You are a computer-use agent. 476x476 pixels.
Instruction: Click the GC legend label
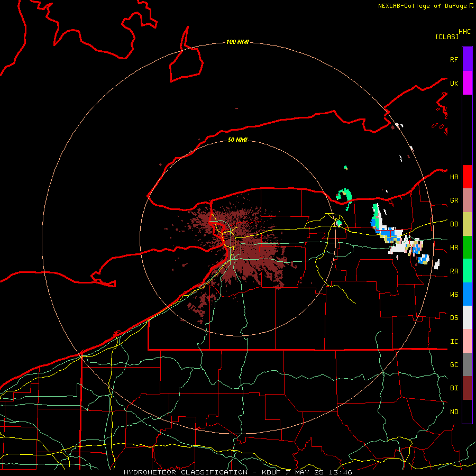pyautogui.click(x=454, y=365)
